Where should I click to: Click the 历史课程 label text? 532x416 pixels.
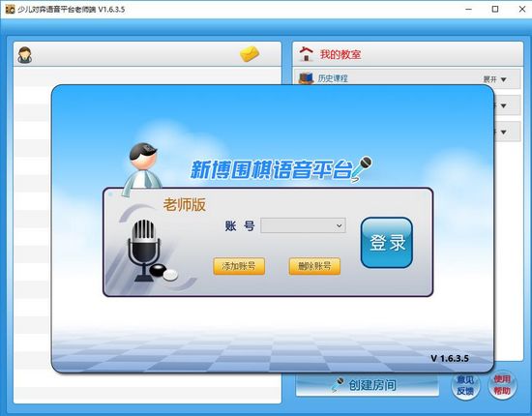pyautogui.click(x=333, y=78)
